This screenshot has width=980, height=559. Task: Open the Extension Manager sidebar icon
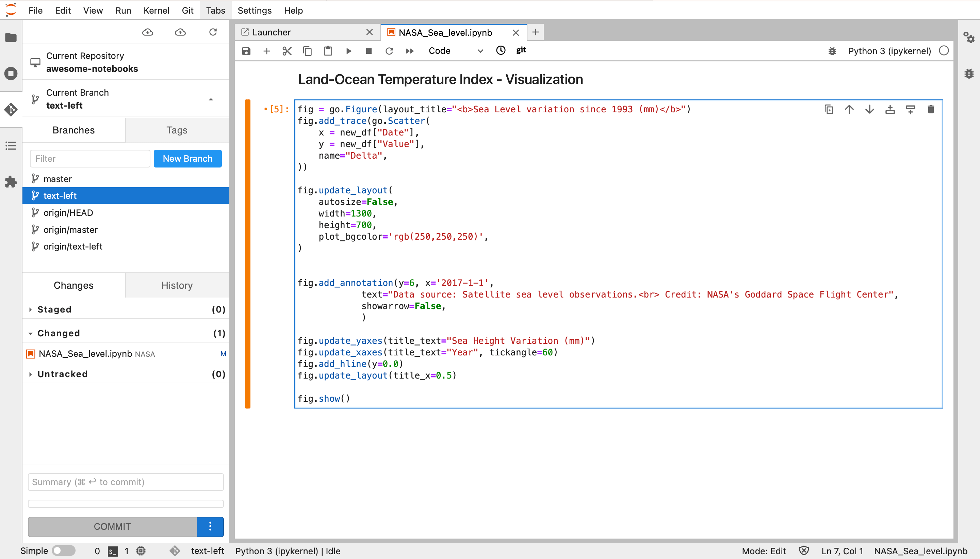point(11,181)
